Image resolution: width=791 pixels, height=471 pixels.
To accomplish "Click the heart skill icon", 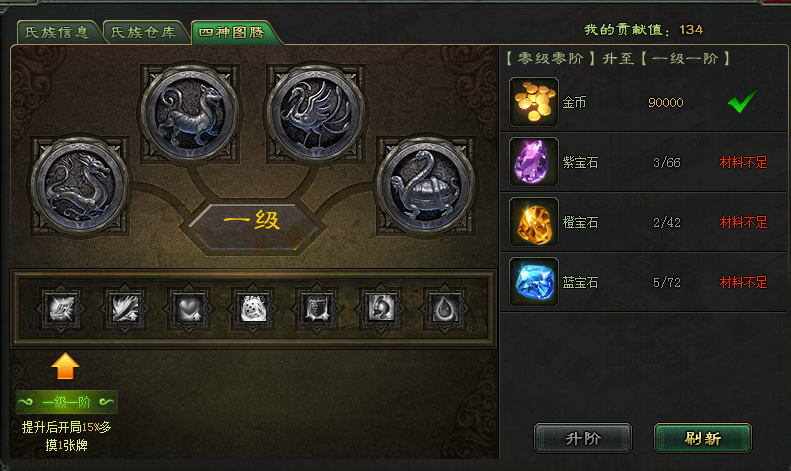I will [189, 309].
